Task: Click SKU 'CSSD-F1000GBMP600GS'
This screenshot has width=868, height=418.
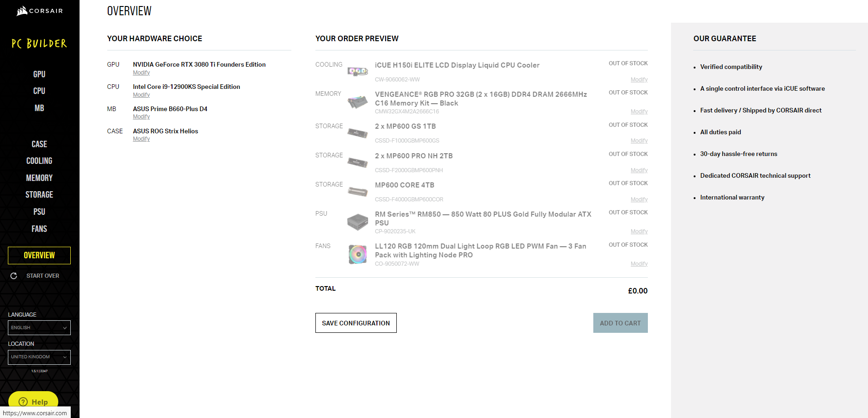Action: coord(407,141)
